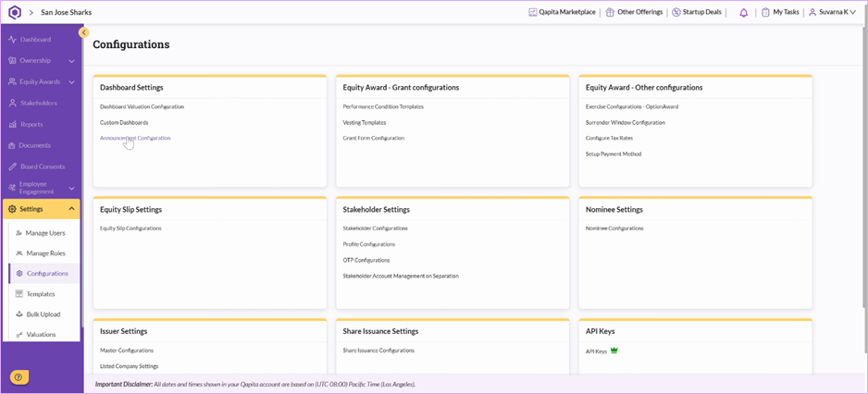Open the yellow help question mark button
The image size is (868, 394).
pyautogui.click(x=19, y=377)
